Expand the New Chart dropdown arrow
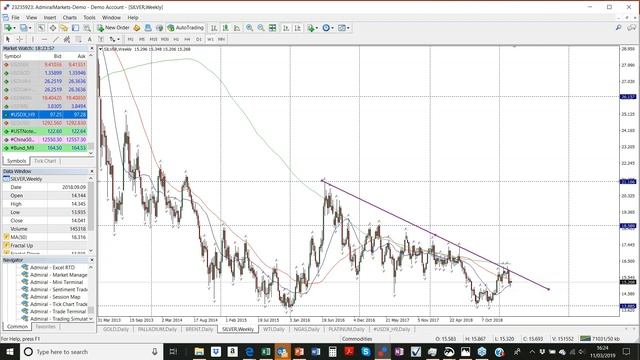This screenshot has width=640, height=360. pos(14,28)
